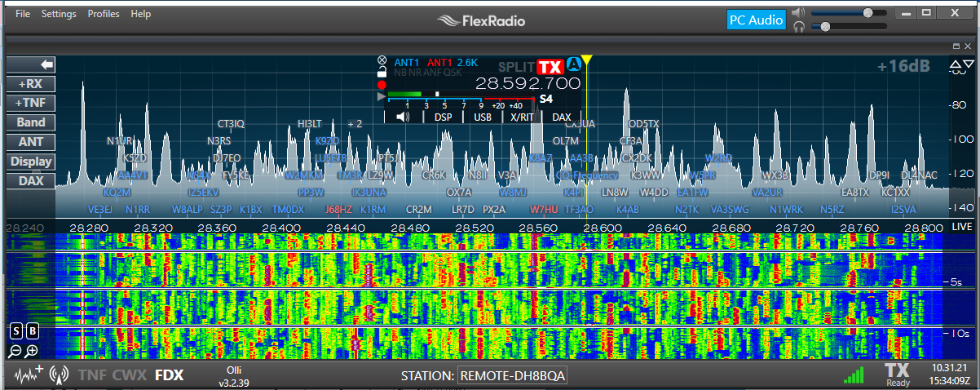Click the date and time readout
The width and height of the screenshot is (980, 390).
(951, 374)
